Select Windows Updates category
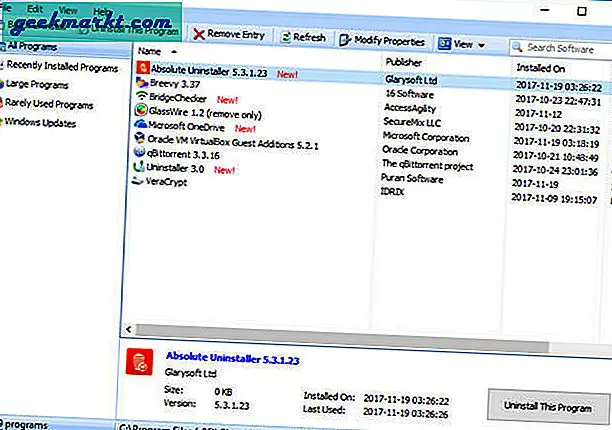Viewport: 612px width, 430px height. pos(40,123)
